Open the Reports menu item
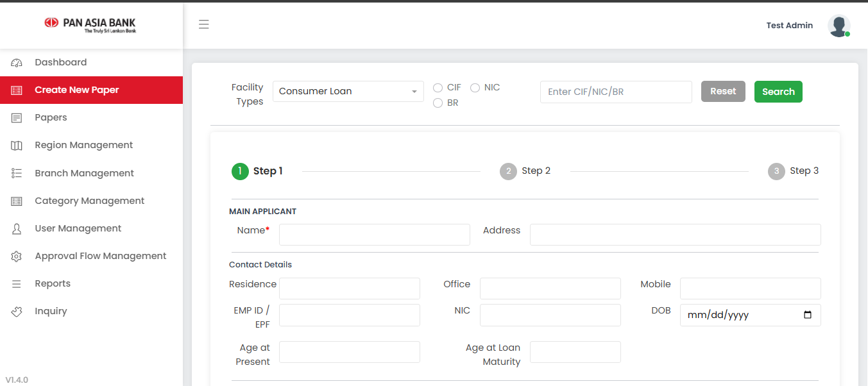The width and height of the screenshot is (868, 386). pyautogui.click(x=91, y=283)
